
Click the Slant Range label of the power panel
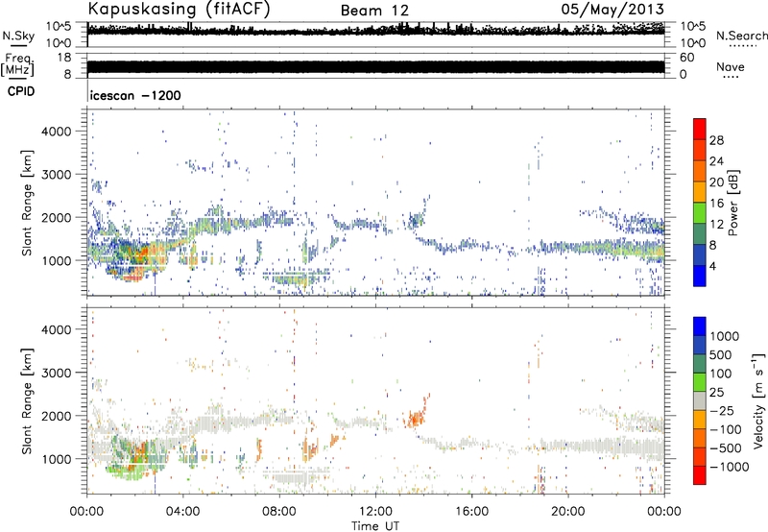pos(27,203)
